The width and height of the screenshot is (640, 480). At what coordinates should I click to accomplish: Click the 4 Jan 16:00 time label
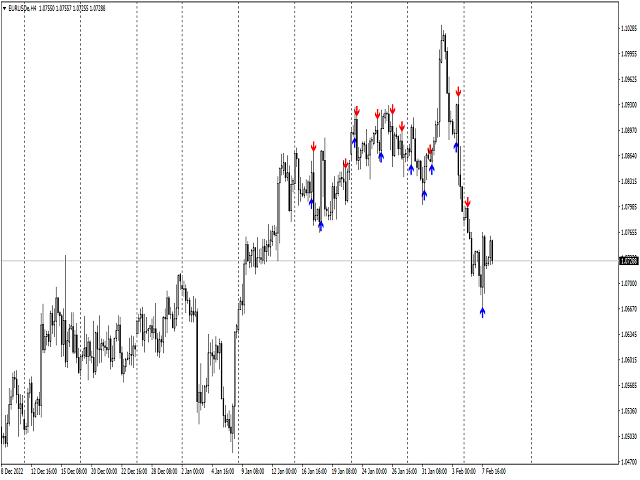point(223,471)
